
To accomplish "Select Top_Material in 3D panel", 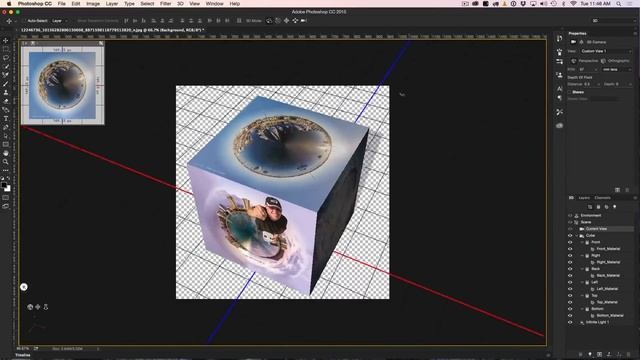I will (x=607, y=302).
